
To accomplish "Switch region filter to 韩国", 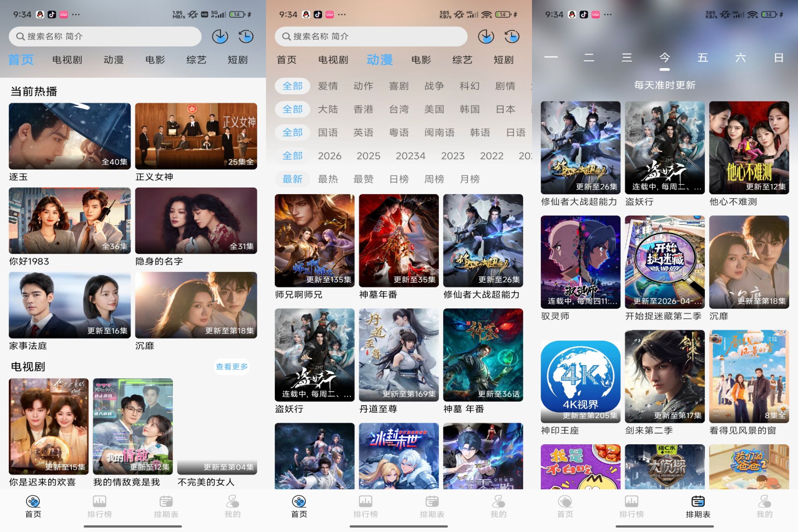I will click(469, 109).
